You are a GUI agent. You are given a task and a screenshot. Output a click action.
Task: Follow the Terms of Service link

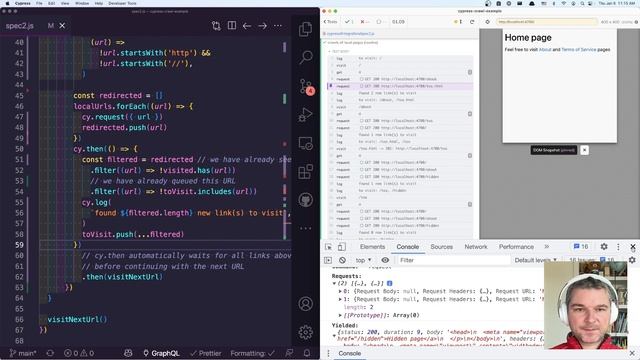coord(578,49)
